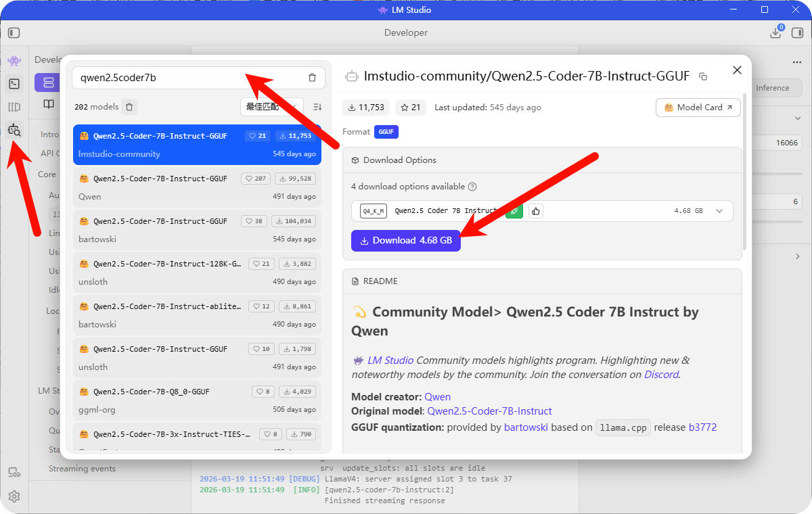The image size is (812, 514).
Task: Select bartowski Qwen2.5-Coder-7B-Instruct-GGUF with 104,034 downloads
Action: tap(197, 230)
